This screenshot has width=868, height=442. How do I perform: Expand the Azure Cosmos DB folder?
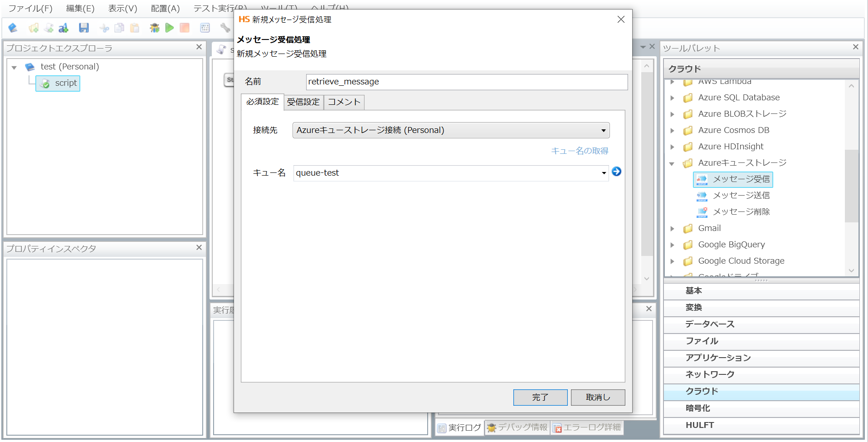(672, 131)
